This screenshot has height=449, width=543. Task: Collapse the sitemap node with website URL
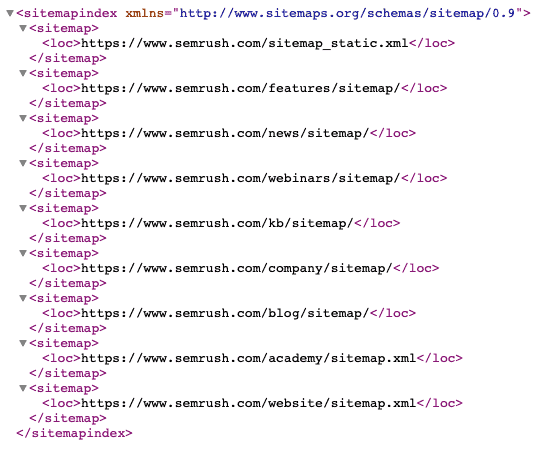[23, 388]
